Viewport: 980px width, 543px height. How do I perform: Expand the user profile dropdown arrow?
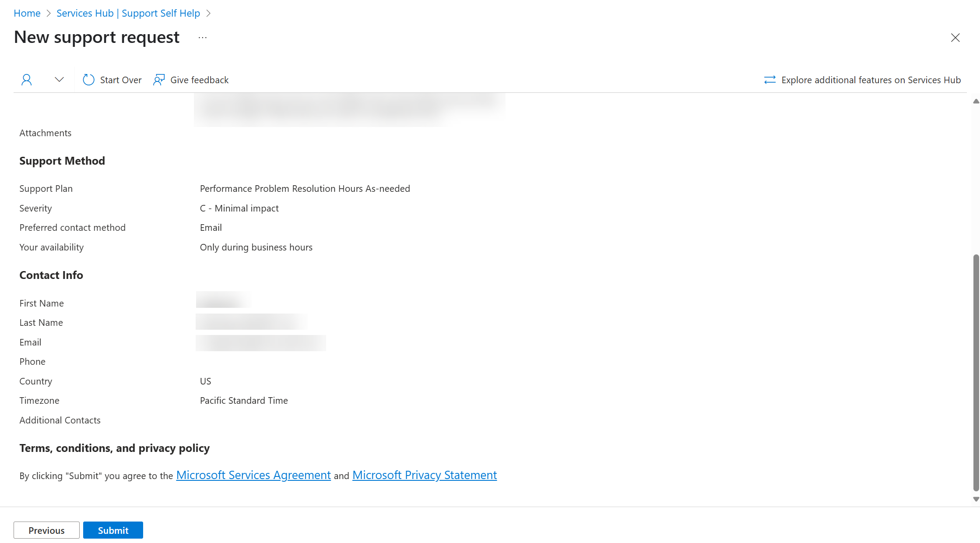coord(58,79)
